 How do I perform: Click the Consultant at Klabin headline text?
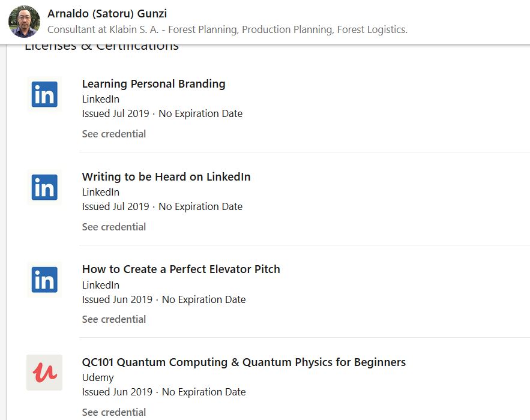pos(227,29)
